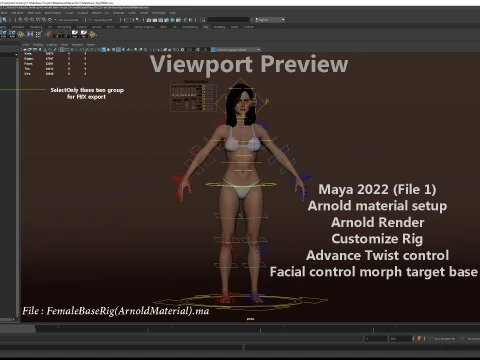Open the viewport Lighting panel menu
The width and height of the screenshot is (480, 360).
coord(52,44)
